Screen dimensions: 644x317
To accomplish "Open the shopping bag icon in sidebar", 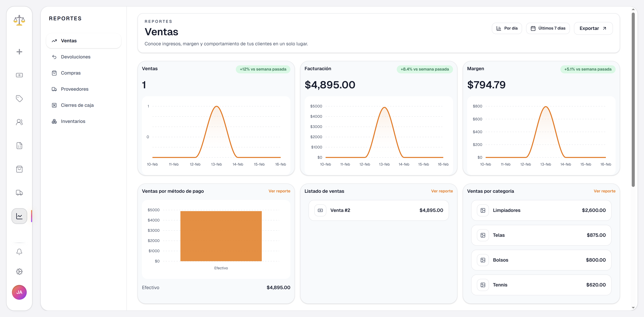I will 19,169.
